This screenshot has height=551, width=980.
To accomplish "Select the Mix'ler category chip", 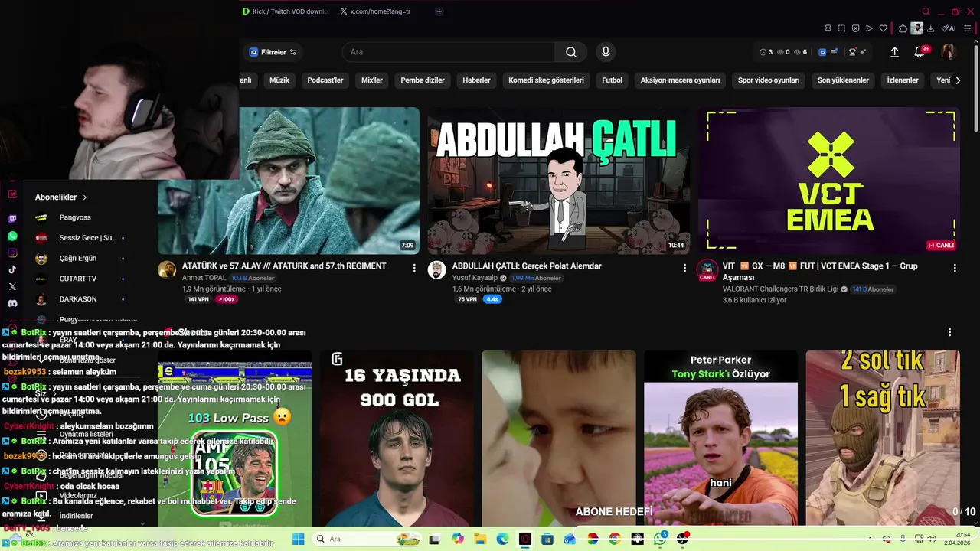I will pos(372,80).
